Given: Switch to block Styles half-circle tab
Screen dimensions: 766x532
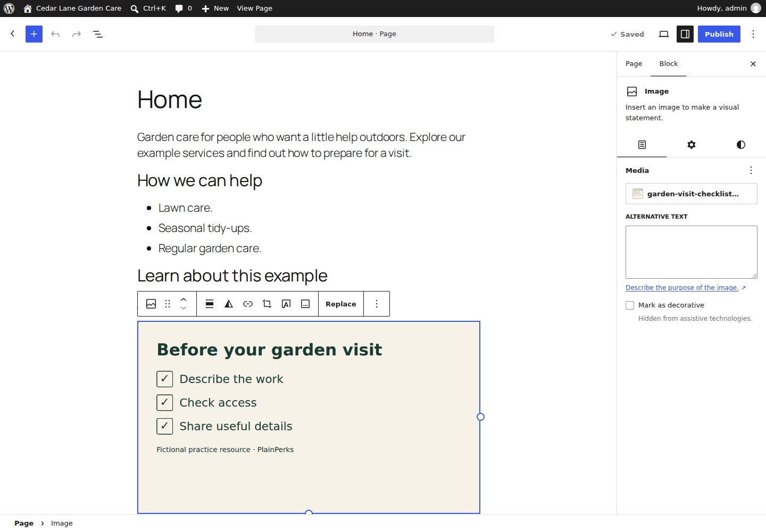Looking at the screenshot, I should click(741, 145).
